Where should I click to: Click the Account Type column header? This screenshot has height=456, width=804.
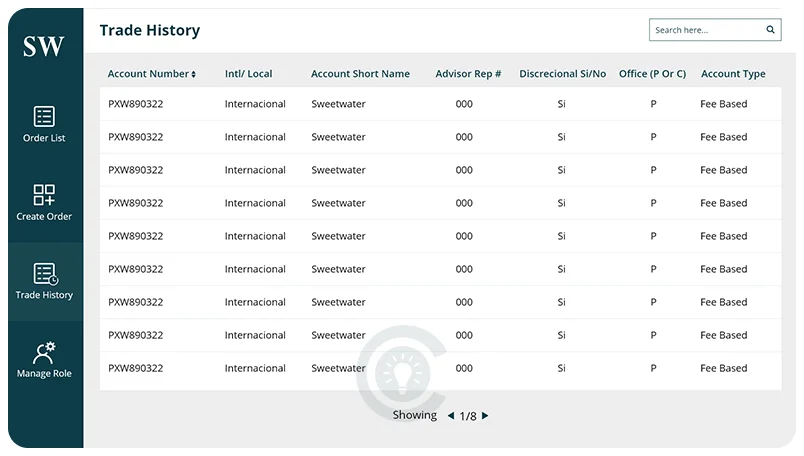click(x=733, y=74)
